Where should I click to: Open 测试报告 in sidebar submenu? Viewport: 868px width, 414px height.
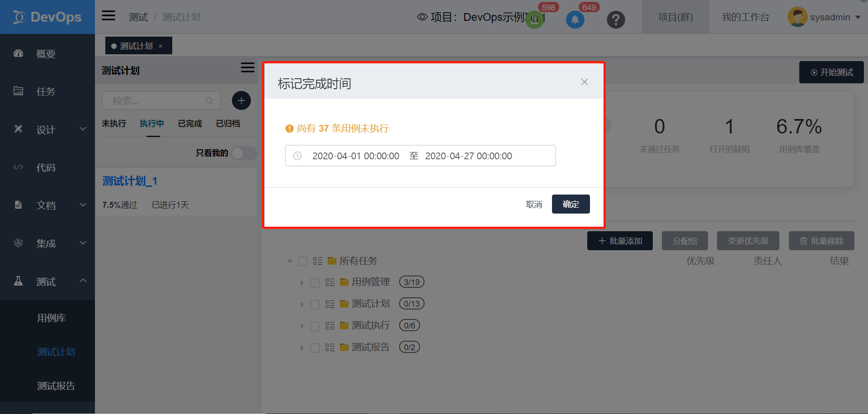click(56, 386)
